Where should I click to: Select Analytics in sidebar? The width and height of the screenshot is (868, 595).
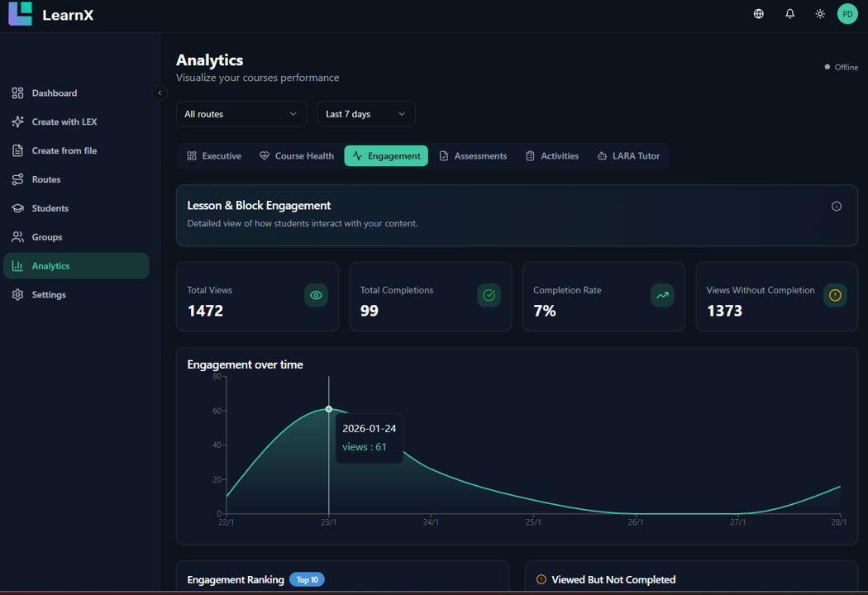76,265
